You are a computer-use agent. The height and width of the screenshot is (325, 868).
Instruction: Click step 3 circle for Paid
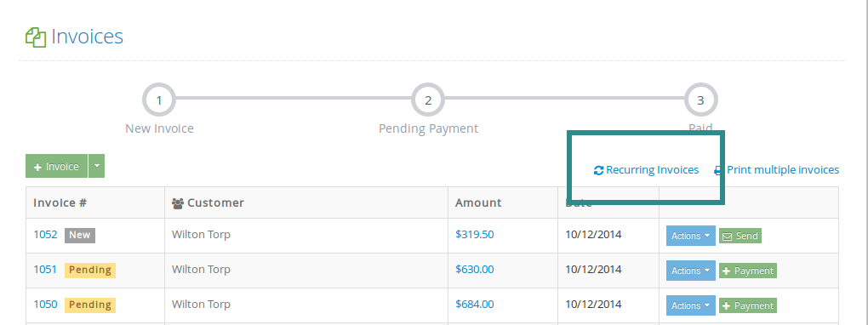[x=701, y=100]
